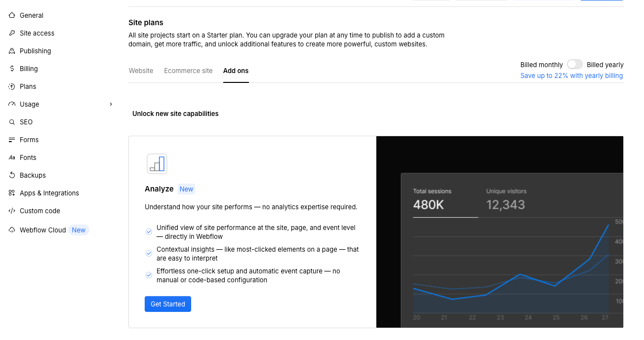Screen dimensions: 644x340
Task: Open the Plans page label
Action: click(x=28, y=86)
